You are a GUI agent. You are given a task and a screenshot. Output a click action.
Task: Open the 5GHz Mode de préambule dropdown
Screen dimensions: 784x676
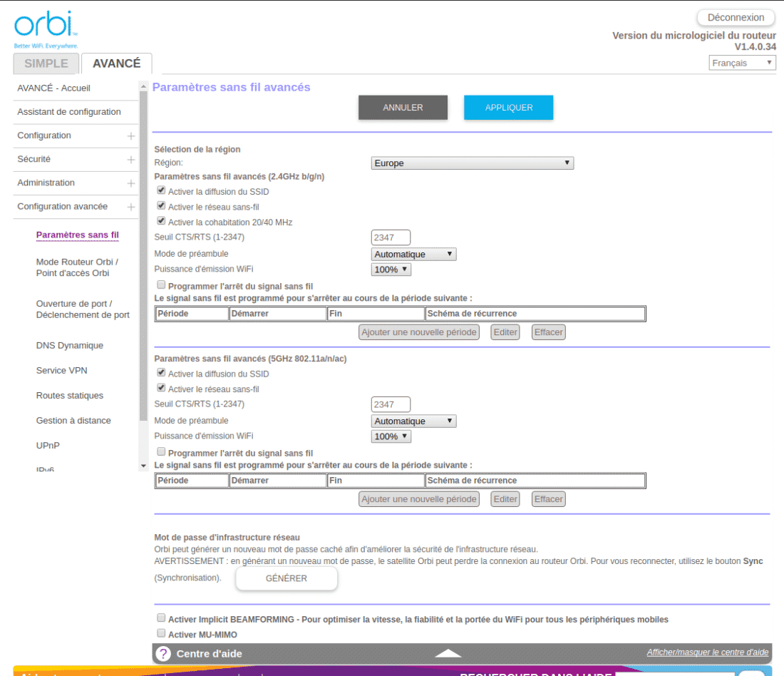coord(413,421)
